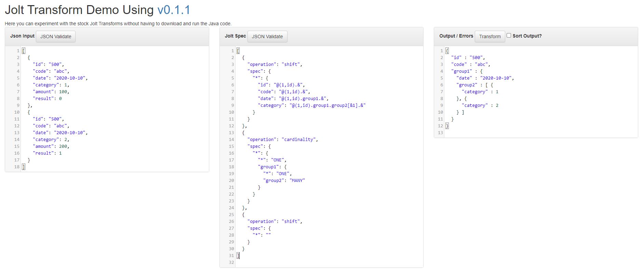The height and width of the screenshot is (269, 644).
Task: Click the "result": 0 line in Json Input
Action: (47, 99)
